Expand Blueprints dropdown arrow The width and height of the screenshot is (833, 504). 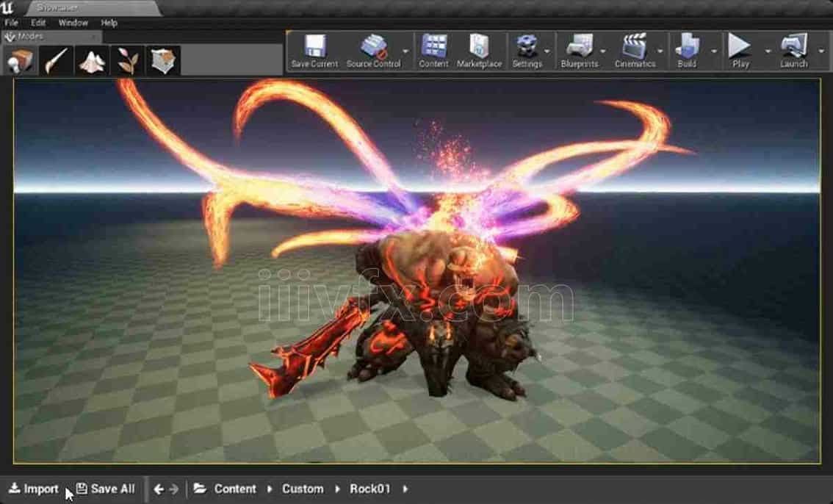(x=603, y=51)
